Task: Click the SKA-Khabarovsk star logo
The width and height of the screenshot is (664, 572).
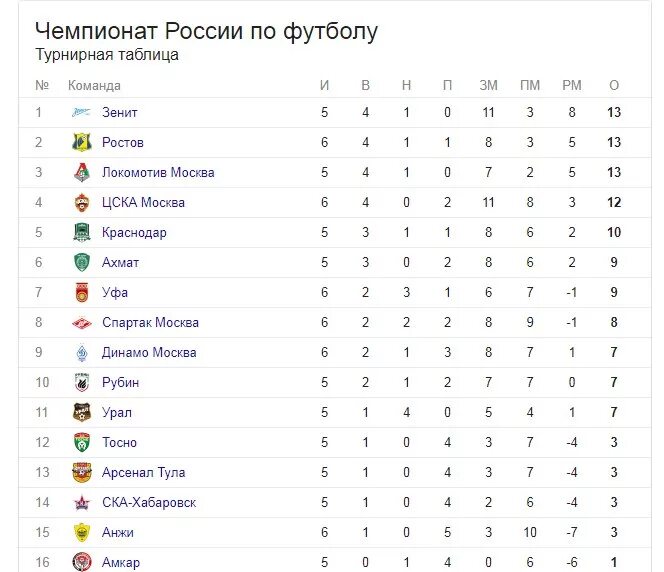Action: coord(82,503)
